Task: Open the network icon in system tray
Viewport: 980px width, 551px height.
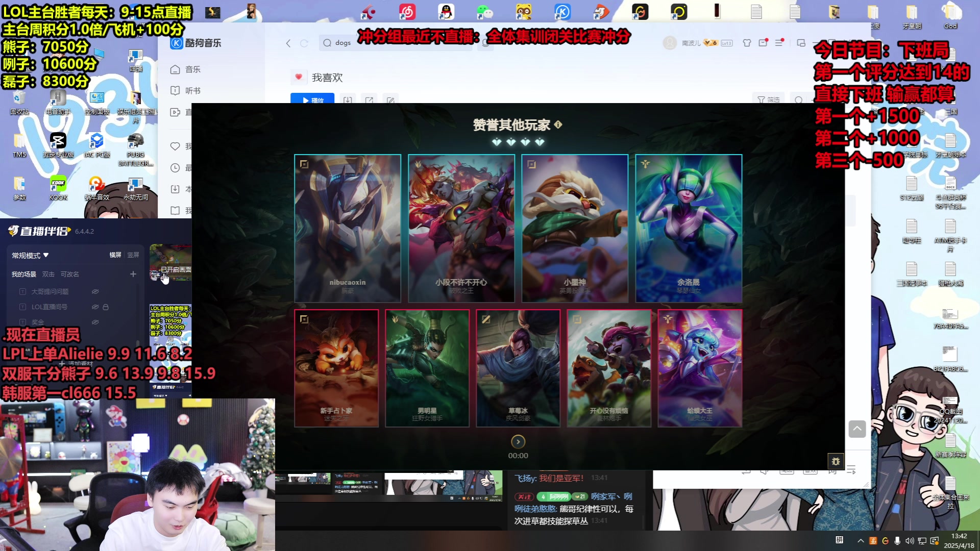Action: tap(922, 541)
